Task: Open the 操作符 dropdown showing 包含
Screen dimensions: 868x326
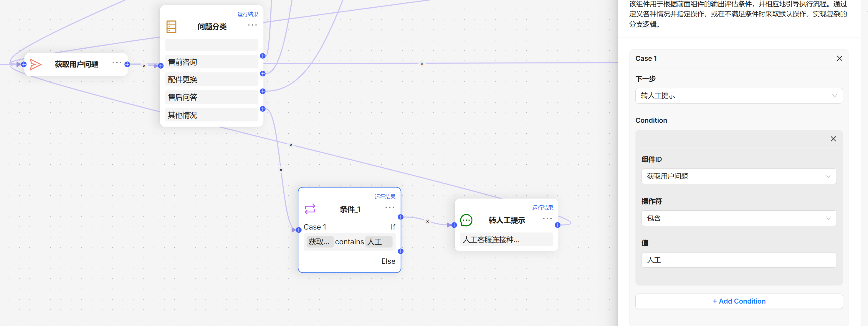Action: point(739,218)
